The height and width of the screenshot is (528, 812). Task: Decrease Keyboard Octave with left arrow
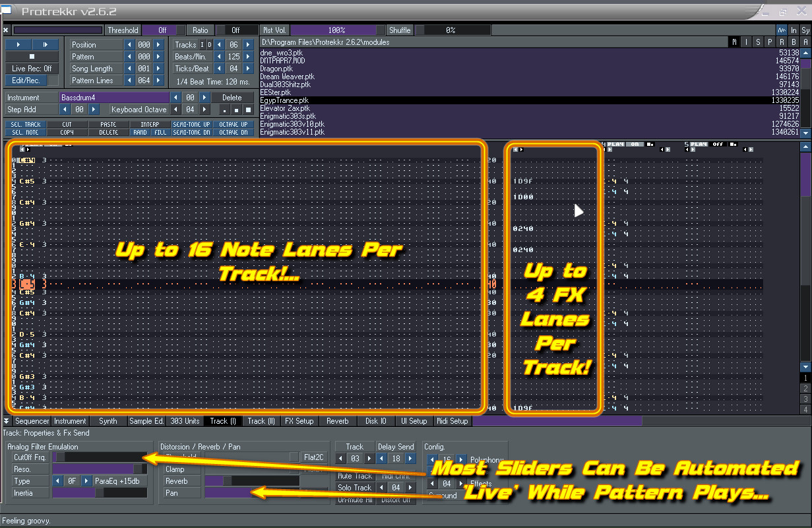tap(175, 110)
